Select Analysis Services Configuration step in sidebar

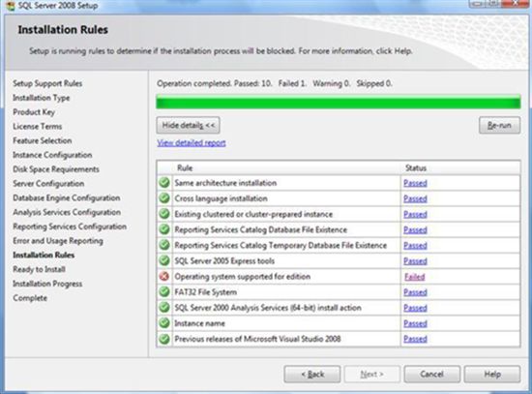67,212
